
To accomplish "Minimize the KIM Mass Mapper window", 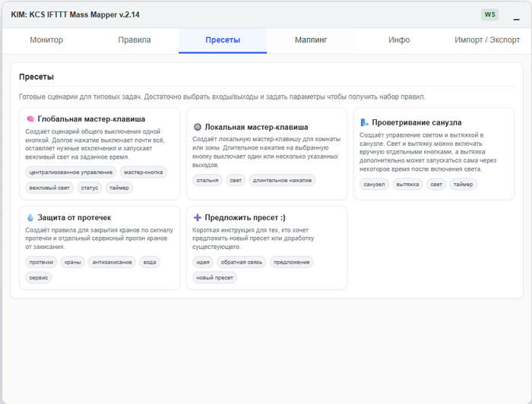I will pyautogui.click(x=516, y=19).
